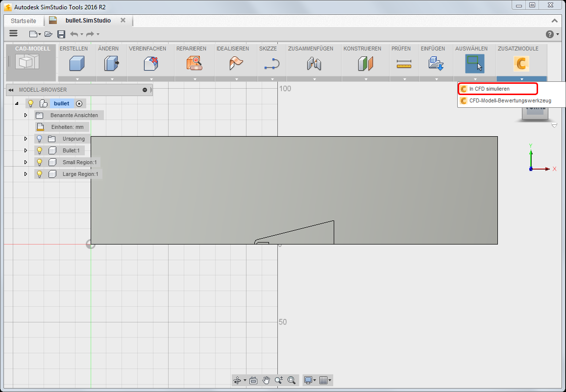This screenshot has height=392, width=566.
Task: Click the zoom plus-minus tool
Action: click(279, 380)
